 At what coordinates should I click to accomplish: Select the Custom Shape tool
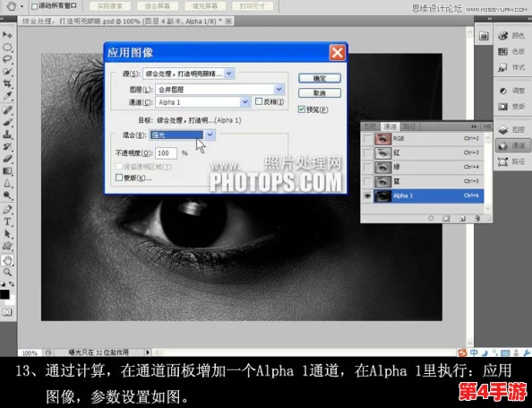click(x=7, y=247)
